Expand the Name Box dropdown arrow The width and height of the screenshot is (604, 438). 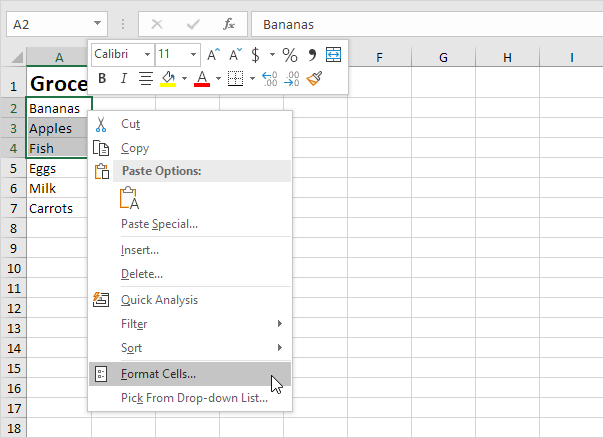tap(97, 22)
